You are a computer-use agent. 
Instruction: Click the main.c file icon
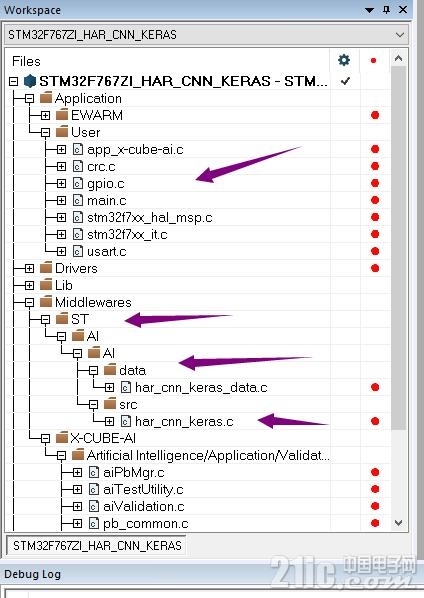(x=77, y=200)
